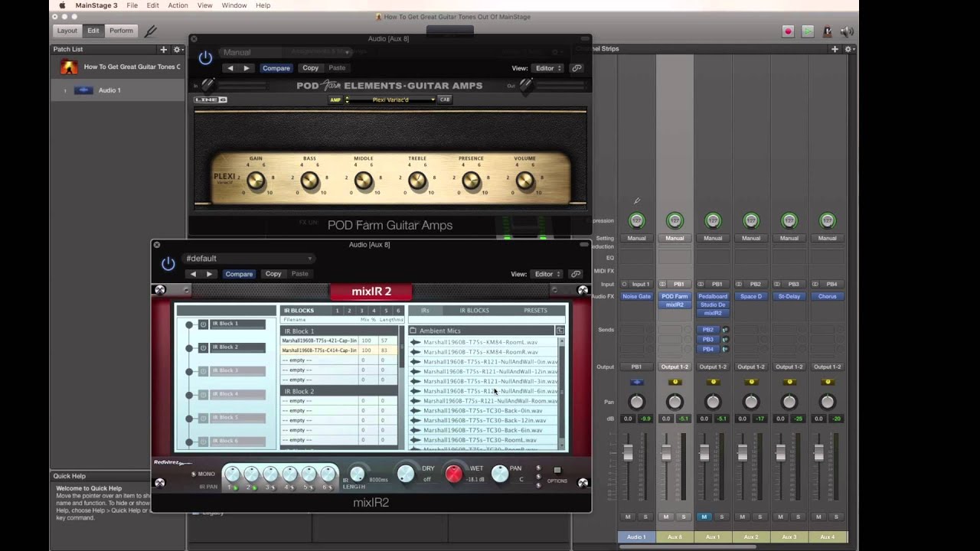Toggle IR Block 3 power button
Image resolution: width=980 pixels, height=551 pixels.
(x=203, y=371)
